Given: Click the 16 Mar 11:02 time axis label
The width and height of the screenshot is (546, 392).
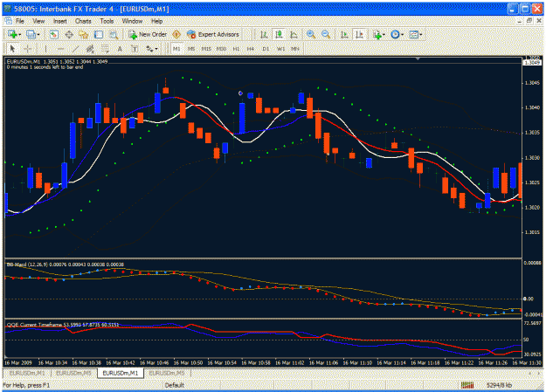Looking at the screenshot, I should 289,363.
